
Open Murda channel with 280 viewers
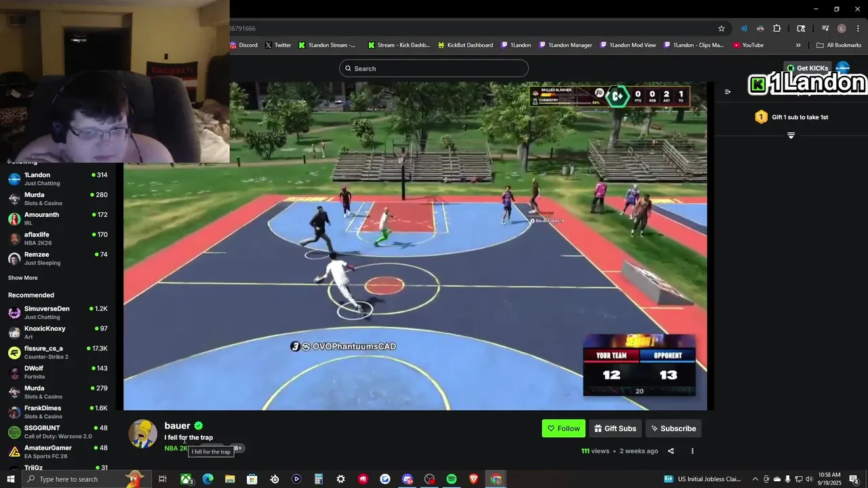coord(58,199)
